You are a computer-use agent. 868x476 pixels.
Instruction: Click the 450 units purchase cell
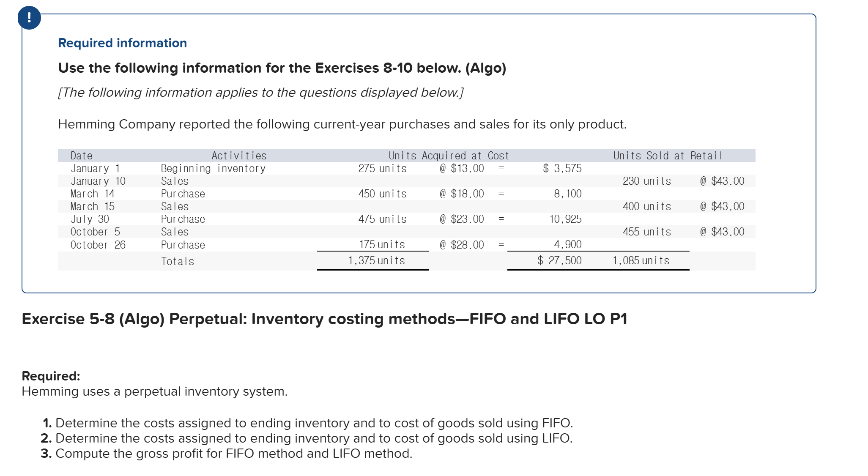[382, 194]
